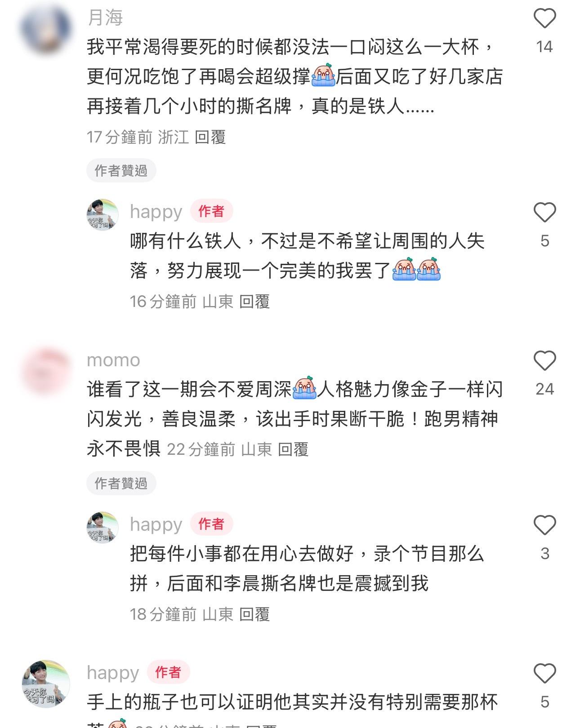Like 月海's comment with 14 likes
The image size is (580, 728).
tap(544, 18)
